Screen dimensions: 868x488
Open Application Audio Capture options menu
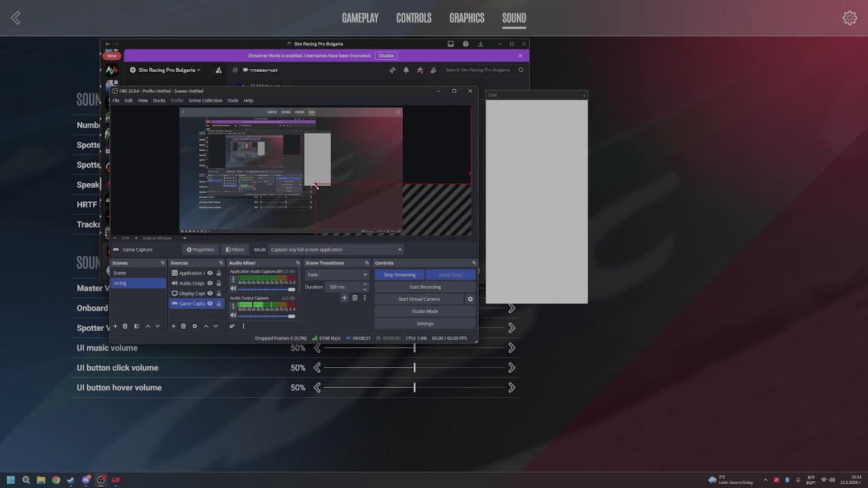point(233,279)
